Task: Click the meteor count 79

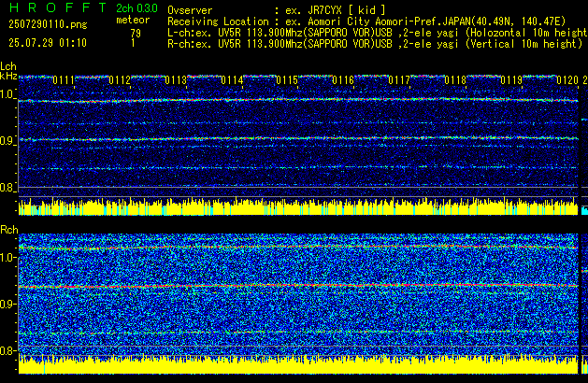Action: tap(136, 34)
